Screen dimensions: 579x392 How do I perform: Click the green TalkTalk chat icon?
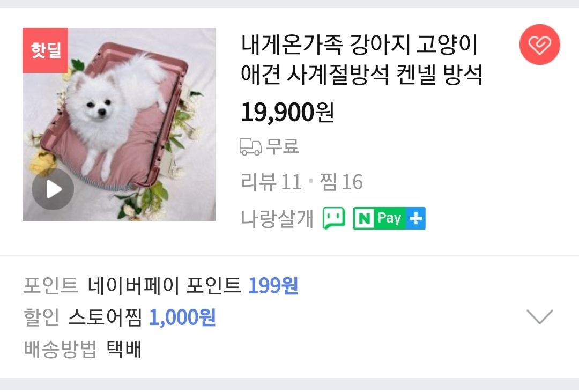334,218
